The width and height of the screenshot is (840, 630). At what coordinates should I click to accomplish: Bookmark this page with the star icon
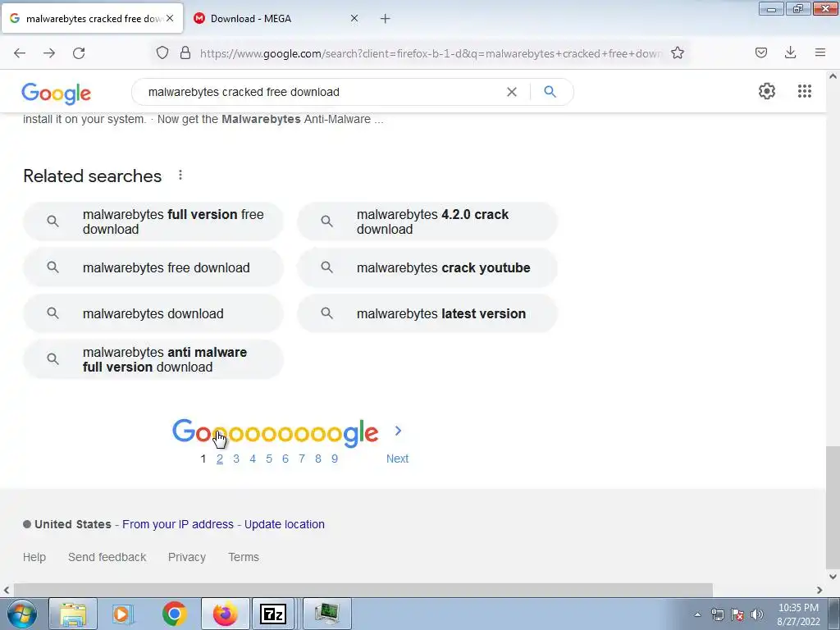click(x=677, y=52)
